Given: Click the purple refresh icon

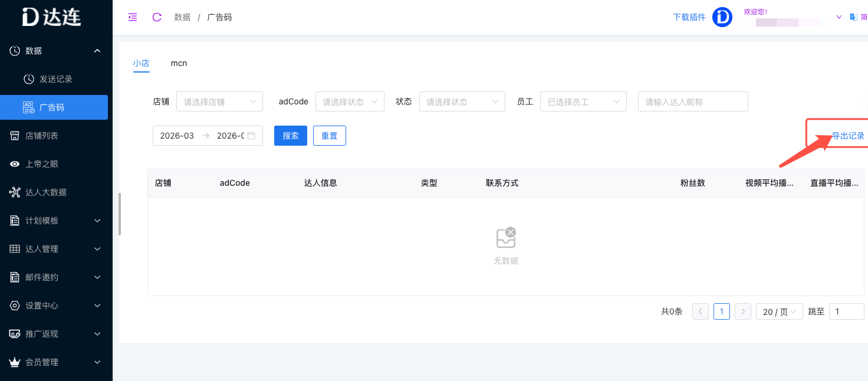Looking at the screenshot, I should tap(157, 17).
